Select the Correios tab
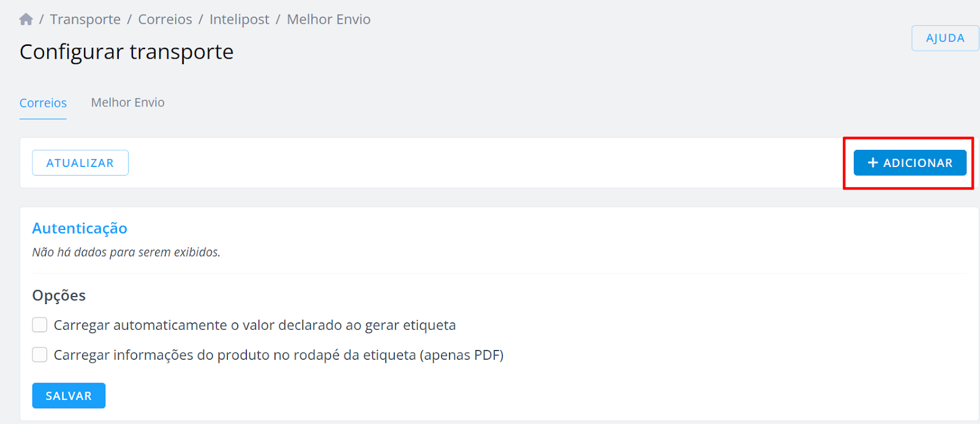Viewport: 980px width, 424px height. click(x=43, y=103)
